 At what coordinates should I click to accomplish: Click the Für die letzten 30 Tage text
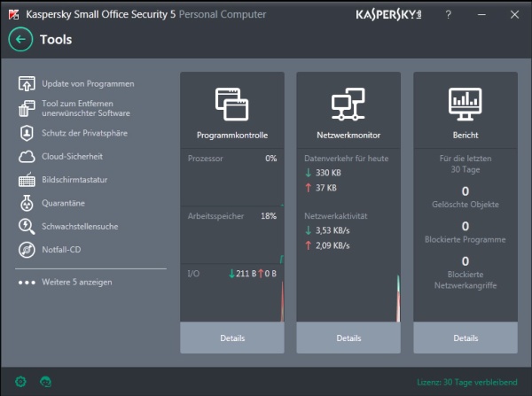[x=465, y=164]
